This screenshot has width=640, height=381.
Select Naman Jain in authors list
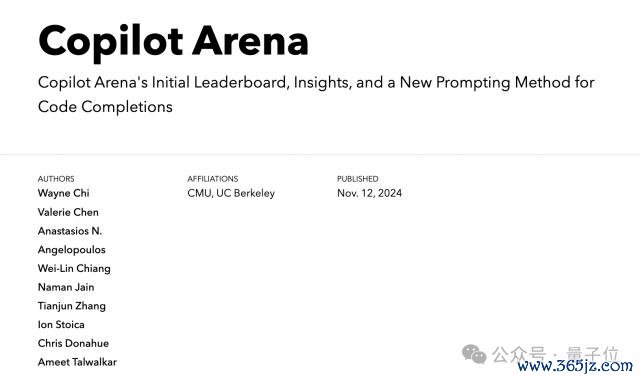click(66, 287)
